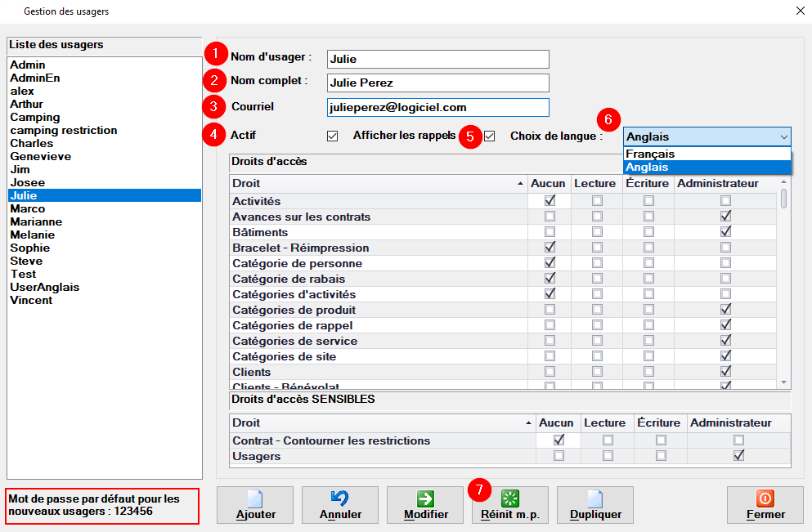Toggle the Actif checkbox
Viewport: 812px width, 532px height.
point(332,136)
